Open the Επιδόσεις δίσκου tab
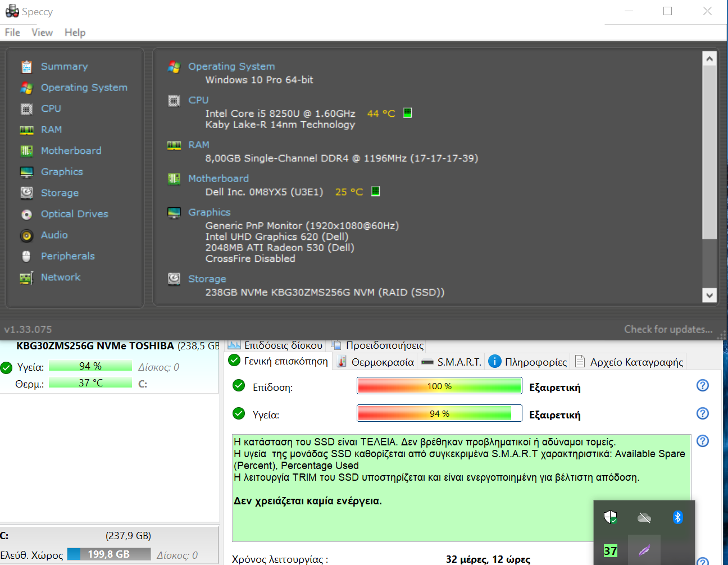The image size is (728, 565). tap(275, 345)
